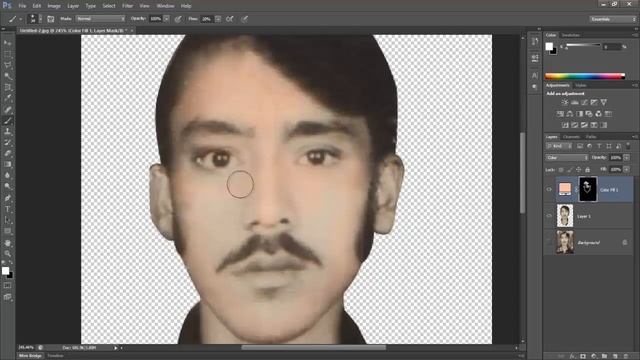Select the Eraser tool
This screenshot has height=360, width=640.
(x=7, y=153)
